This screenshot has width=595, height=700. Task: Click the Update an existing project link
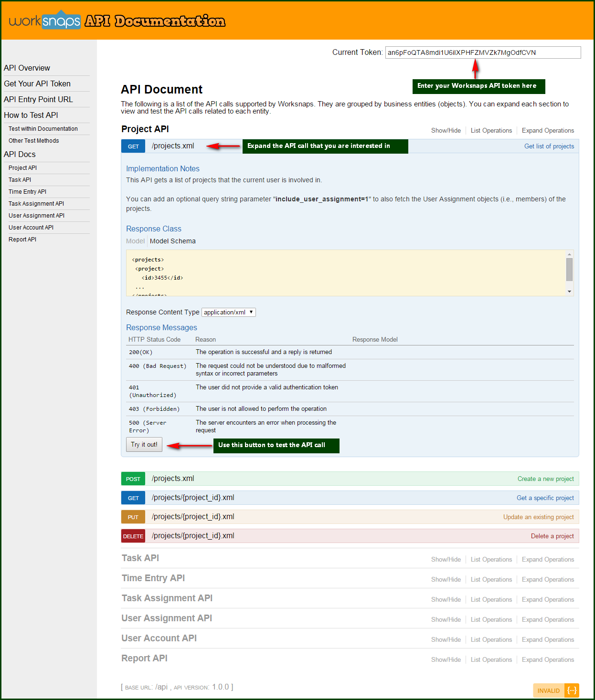[539, 517]
